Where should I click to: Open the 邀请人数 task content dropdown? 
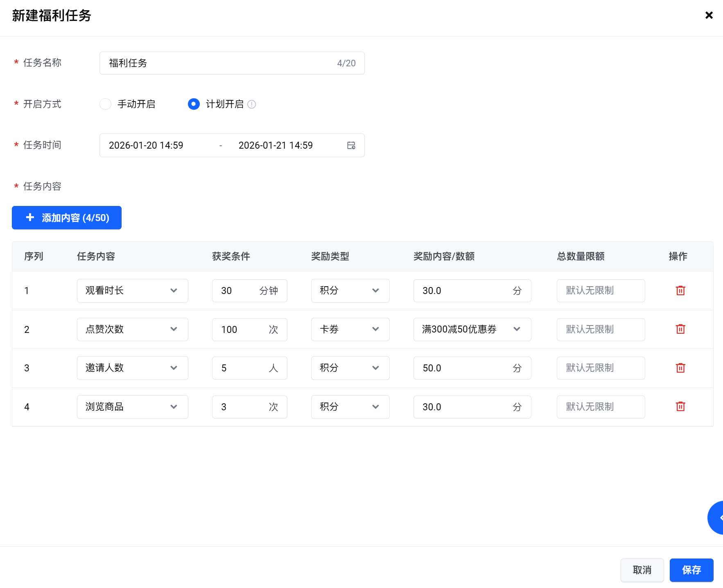(x=132, y=368)
